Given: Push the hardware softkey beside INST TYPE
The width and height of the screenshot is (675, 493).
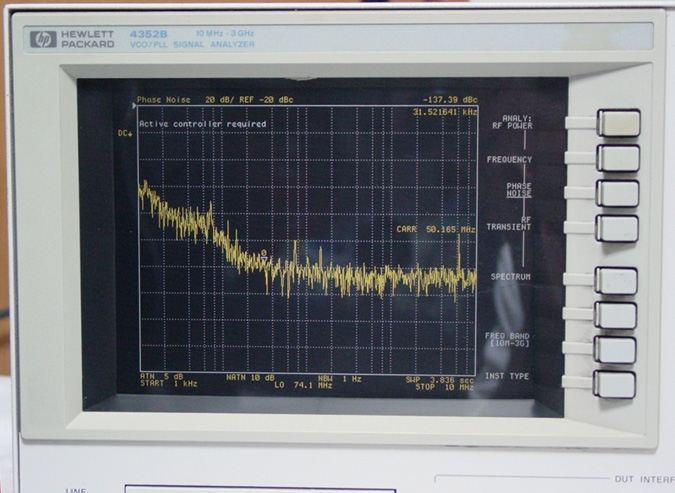Looking at the screenshot, I should (x=614, y=384).
